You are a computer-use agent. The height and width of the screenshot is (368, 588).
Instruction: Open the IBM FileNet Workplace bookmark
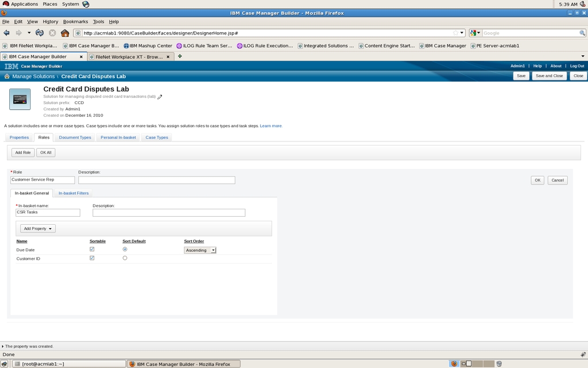[x=30, y=46]
